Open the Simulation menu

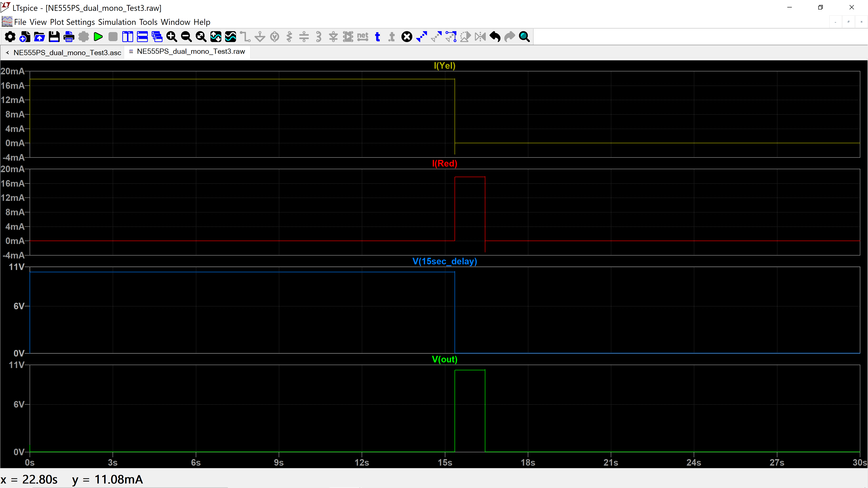(x=117, y=22)
